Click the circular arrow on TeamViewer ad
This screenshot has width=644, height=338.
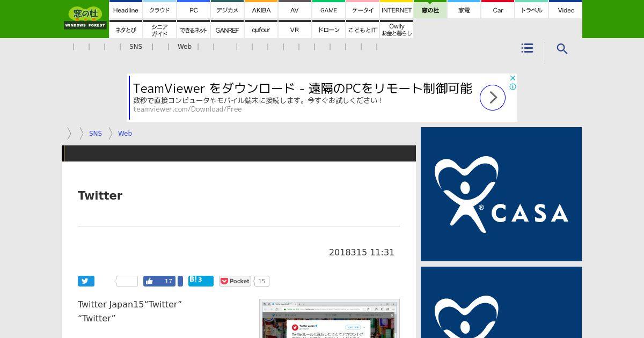[x=493, y=98]
